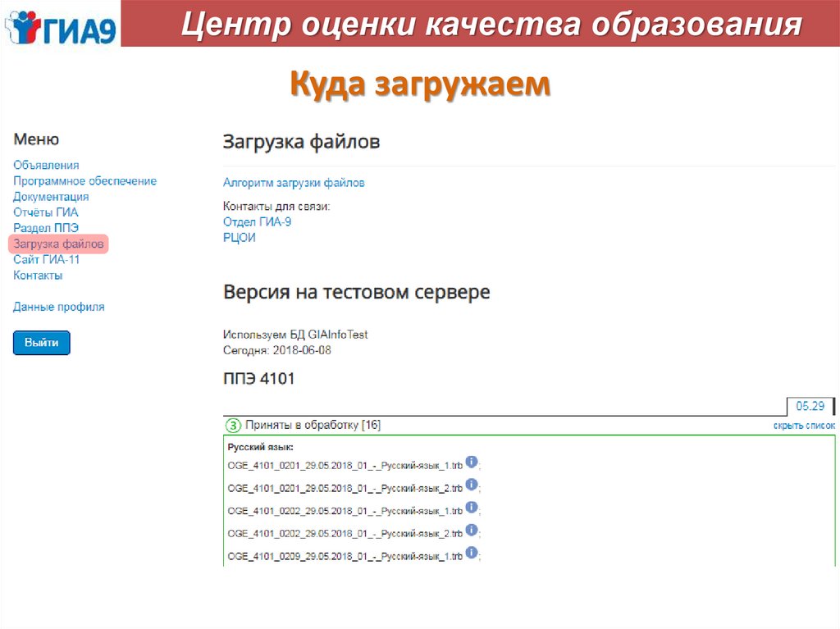Collapse list via скрыть список
840x629 pixels.
803,426
